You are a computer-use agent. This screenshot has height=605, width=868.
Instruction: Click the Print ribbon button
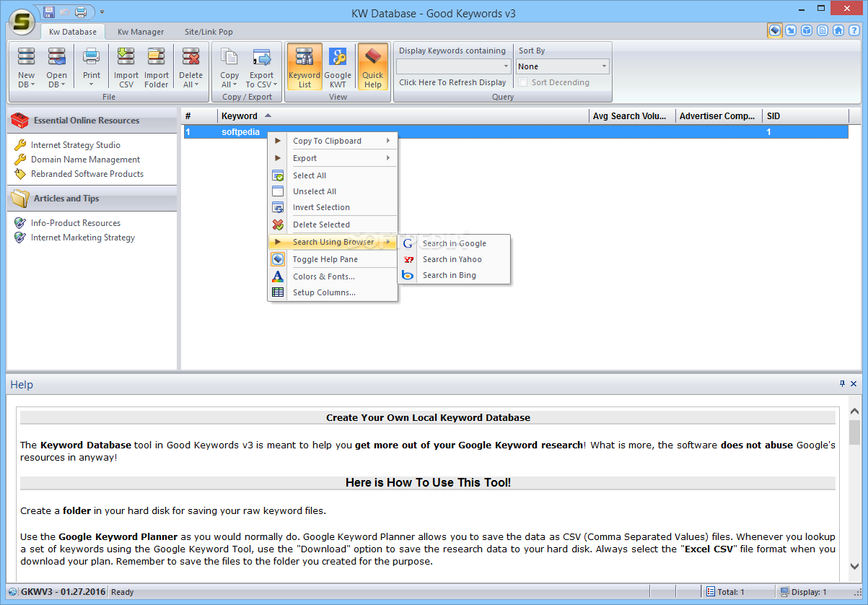pos(92,67)
